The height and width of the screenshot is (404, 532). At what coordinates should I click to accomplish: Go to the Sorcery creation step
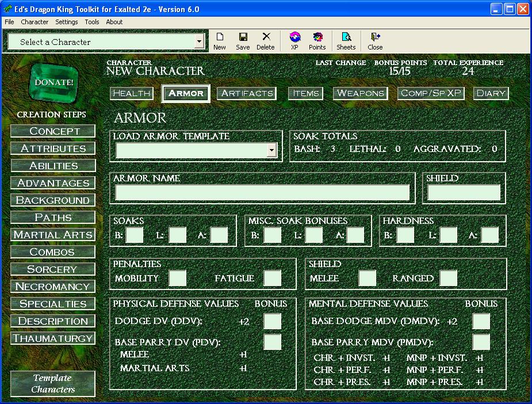53,269
